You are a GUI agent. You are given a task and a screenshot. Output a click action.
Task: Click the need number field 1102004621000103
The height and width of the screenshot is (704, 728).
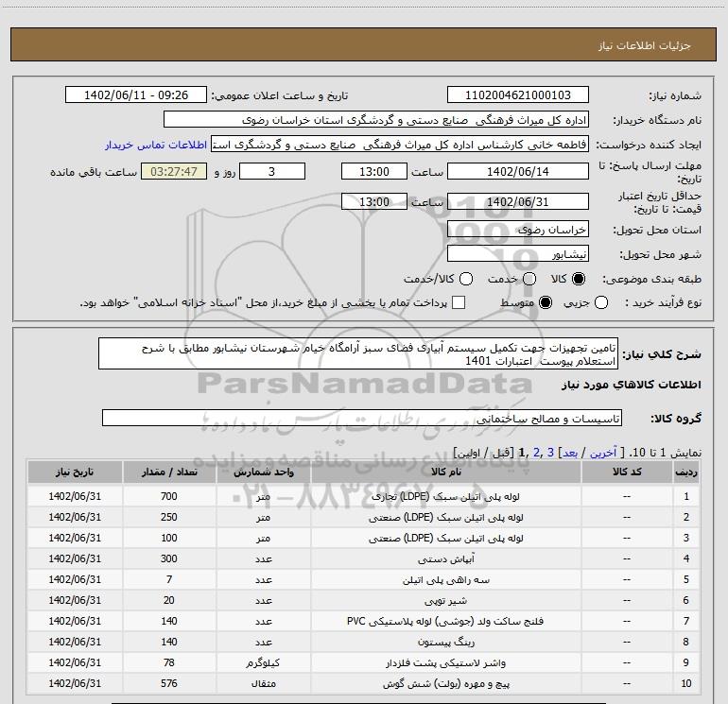(516, 95)
